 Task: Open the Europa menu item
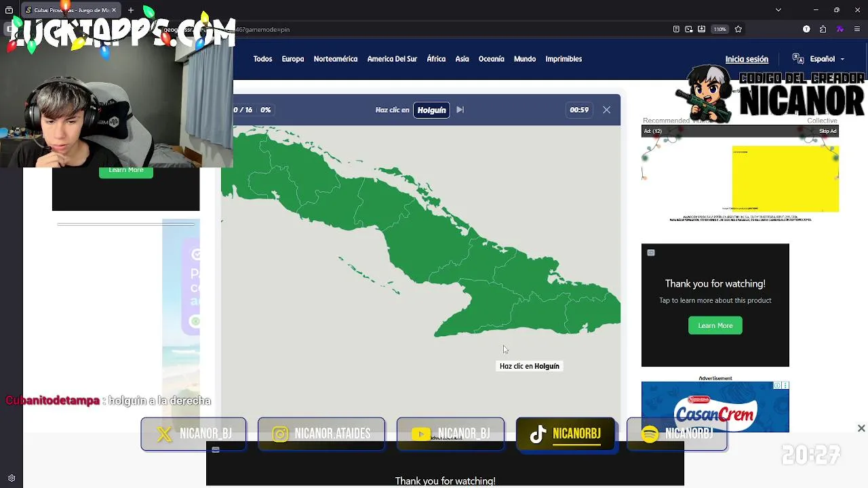[x=293, y=59]
